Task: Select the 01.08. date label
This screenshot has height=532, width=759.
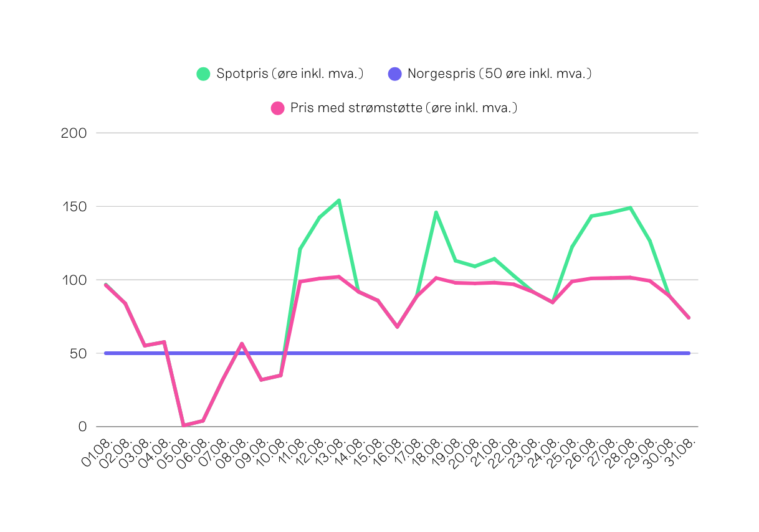Action: coord(97,453)
